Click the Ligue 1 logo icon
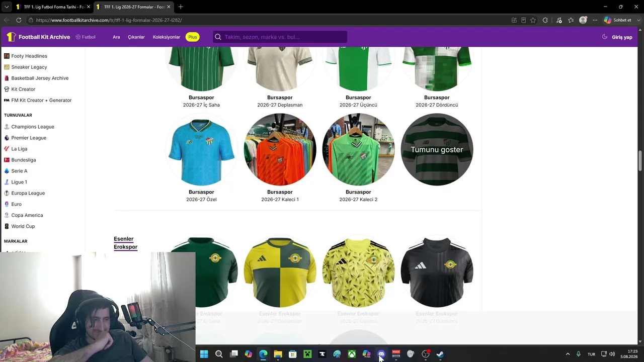The image size is (644, 362). pyautogui.click(x=7, y=182)
